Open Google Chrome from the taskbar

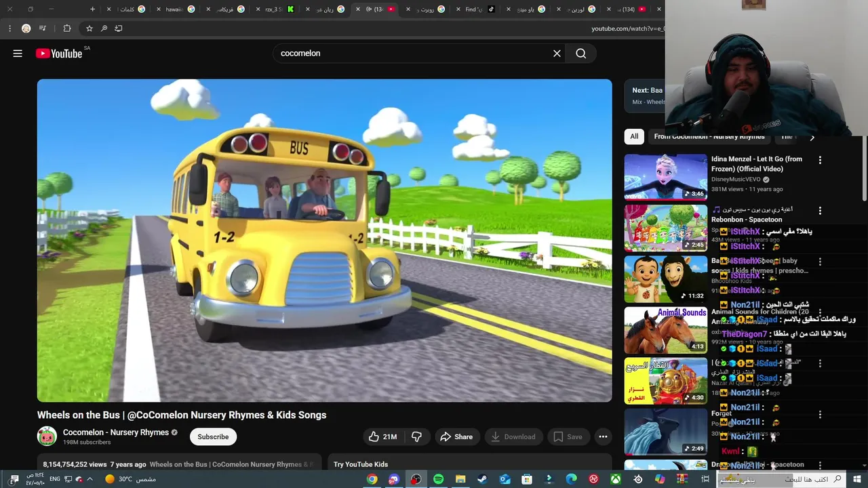(x=372, y=479)
